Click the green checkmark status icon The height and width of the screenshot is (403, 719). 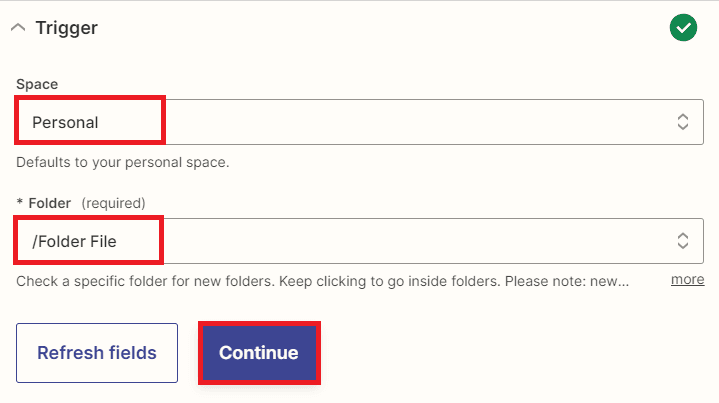pos(683,28)
